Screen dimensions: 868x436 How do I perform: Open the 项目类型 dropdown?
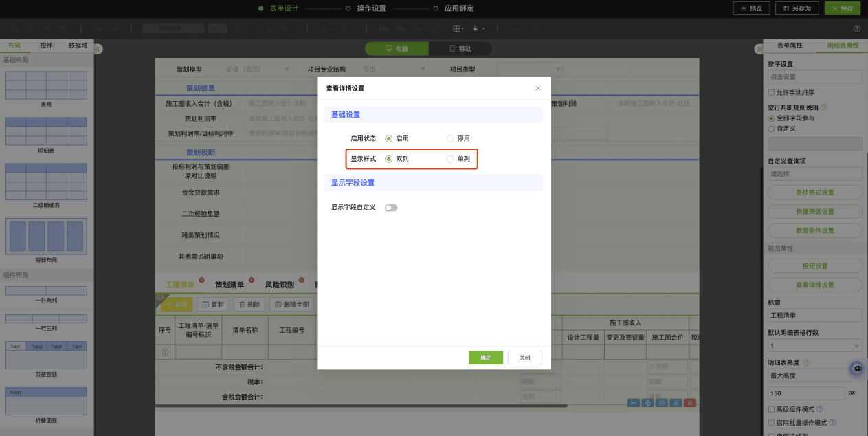coord(530,69)
